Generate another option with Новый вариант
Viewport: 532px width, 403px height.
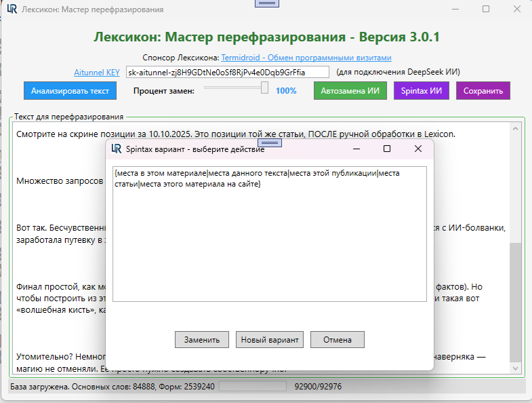point(270,340)
